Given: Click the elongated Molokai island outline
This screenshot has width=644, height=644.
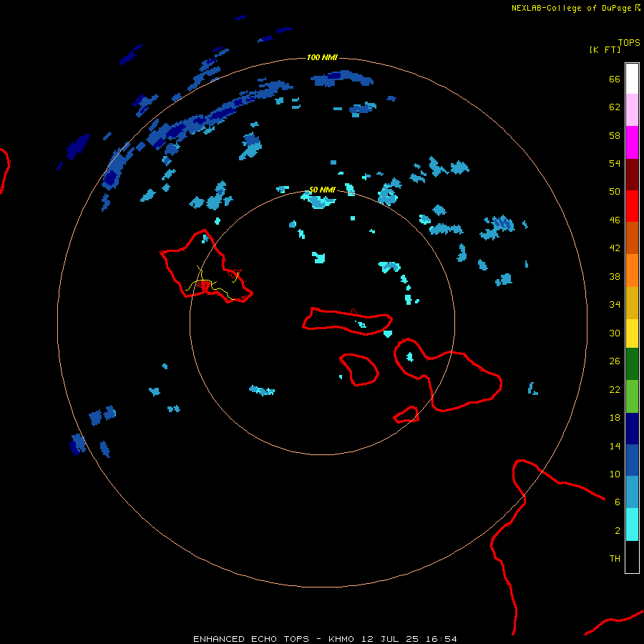Looking at the screenshot, I should point(348,321).
